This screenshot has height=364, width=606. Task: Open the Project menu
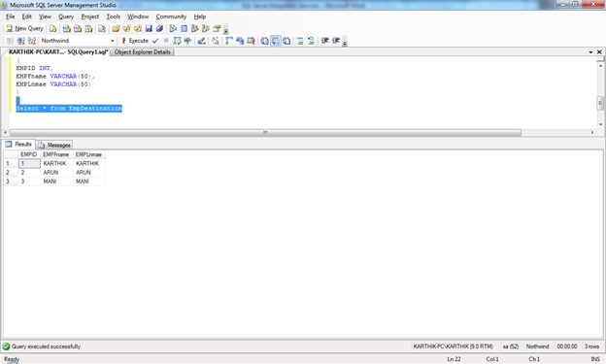click(90, 17)
